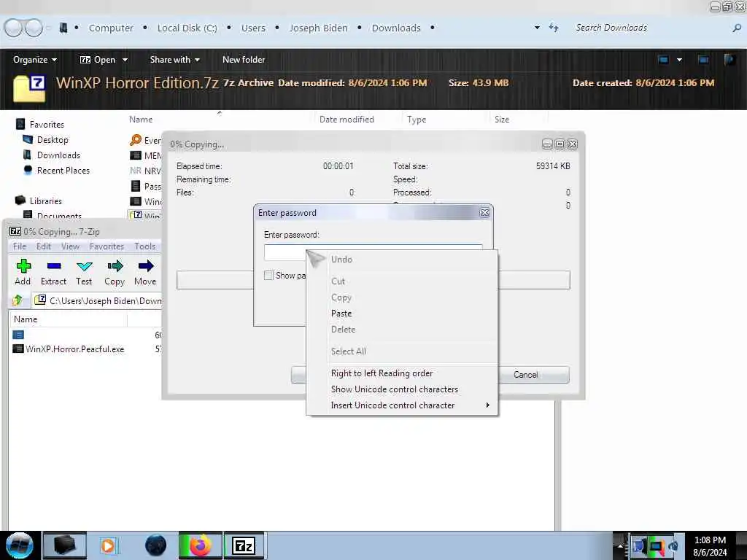The width and height of the screenshot is (747, 560).
Task: Select Recent Places in sidebar
Action: coord(63,170)
